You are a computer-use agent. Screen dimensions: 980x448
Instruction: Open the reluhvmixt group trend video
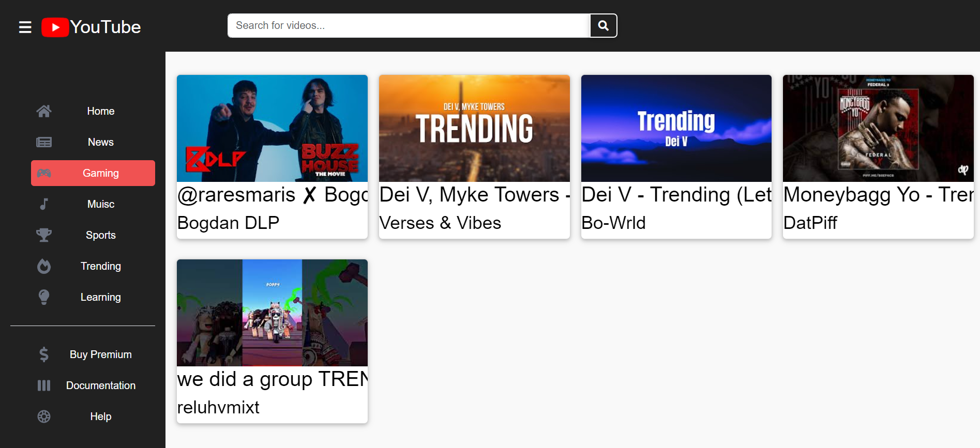click(x=272, y=313)
